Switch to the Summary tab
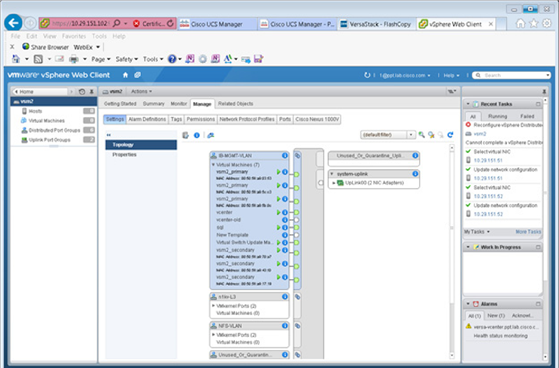The image size is (559, 368). pos(154,104)
